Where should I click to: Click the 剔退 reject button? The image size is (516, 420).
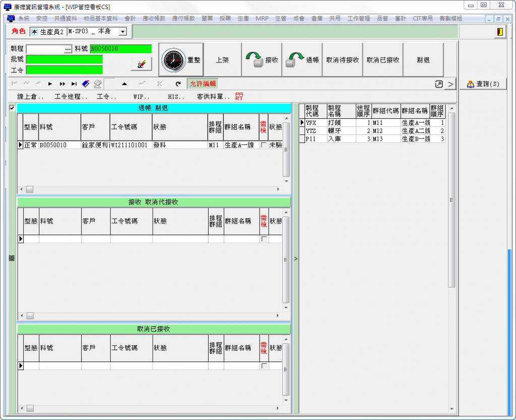click(423, 60)
